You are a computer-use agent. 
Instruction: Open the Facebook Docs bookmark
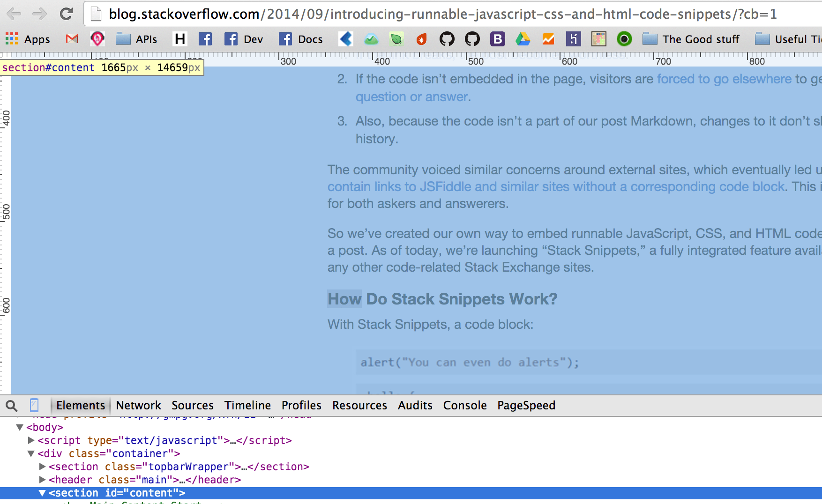coord(301,39)
